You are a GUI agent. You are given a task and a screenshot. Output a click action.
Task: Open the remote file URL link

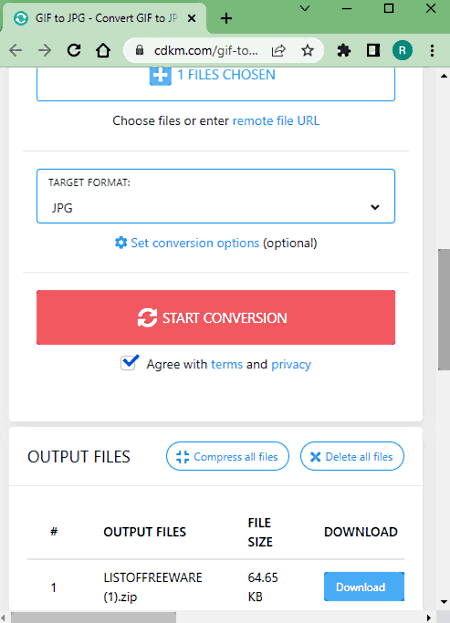click(x=276, y=121)
